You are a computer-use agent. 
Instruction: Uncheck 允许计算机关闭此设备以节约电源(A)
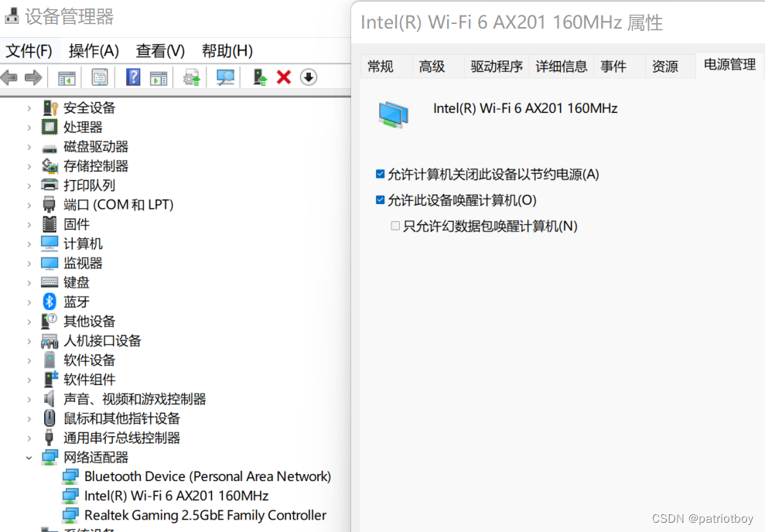click(381, 174)
